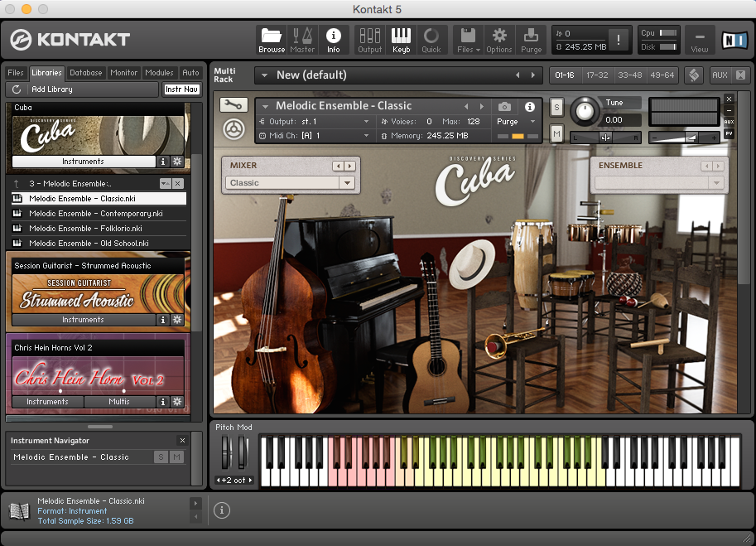Switch to the Monitor tab
Screen dimensions: 756x546
pyautogui.click(x=124, y=72)
